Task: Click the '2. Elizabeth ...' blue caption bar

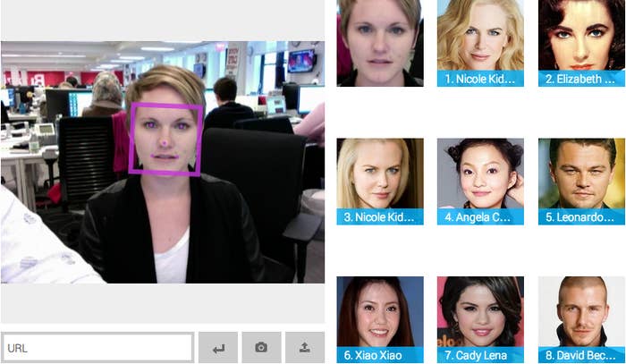Action: pyautogui.click(x=581, y=79)
